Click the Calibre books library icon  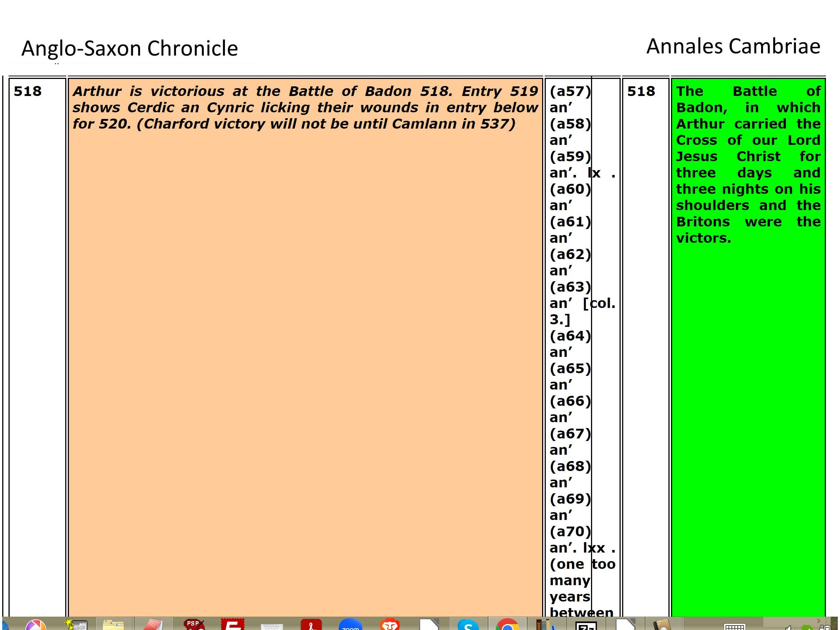[546, 625]
